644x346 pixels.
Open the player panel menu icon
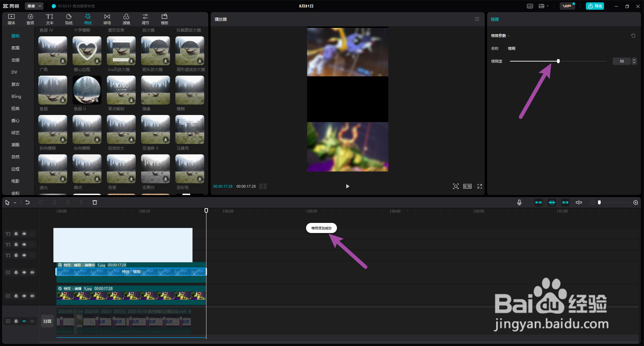pos(477,19)
